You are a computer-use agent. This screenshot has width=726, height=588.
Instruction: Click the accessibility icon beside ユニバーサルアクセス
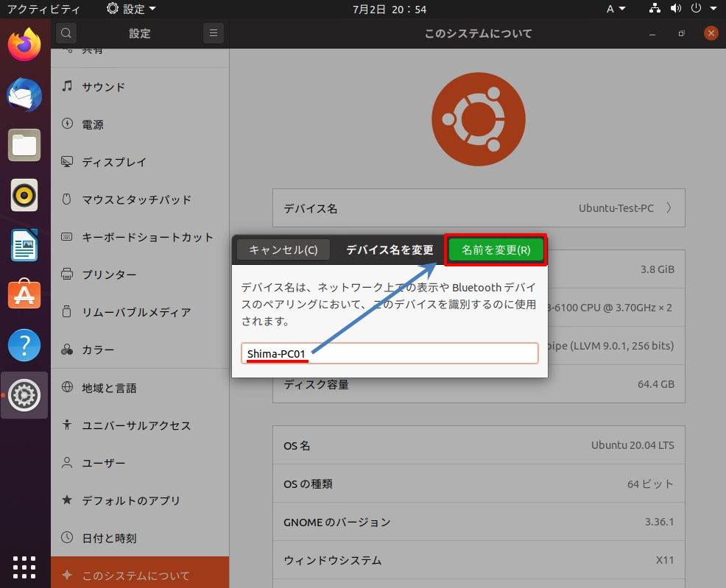67,425
